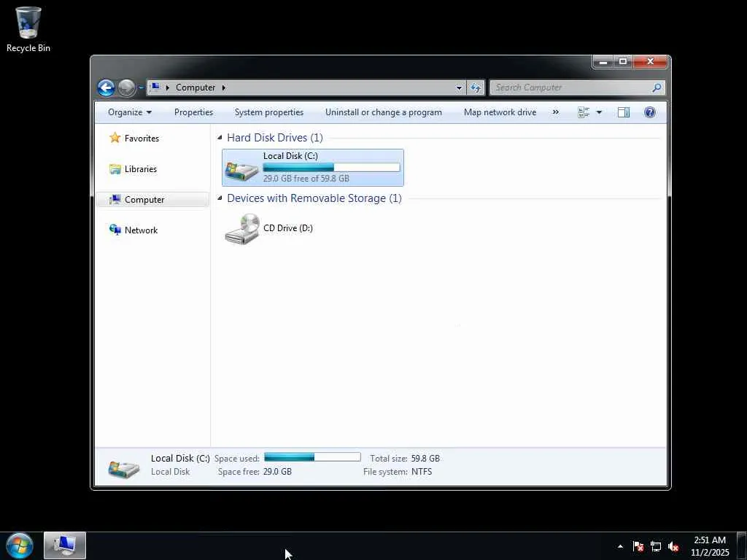Open the clock showing 2:51 AM
The height and width of the screenshot is (560, 747).
pyautogui.click(x=710, y=546)
